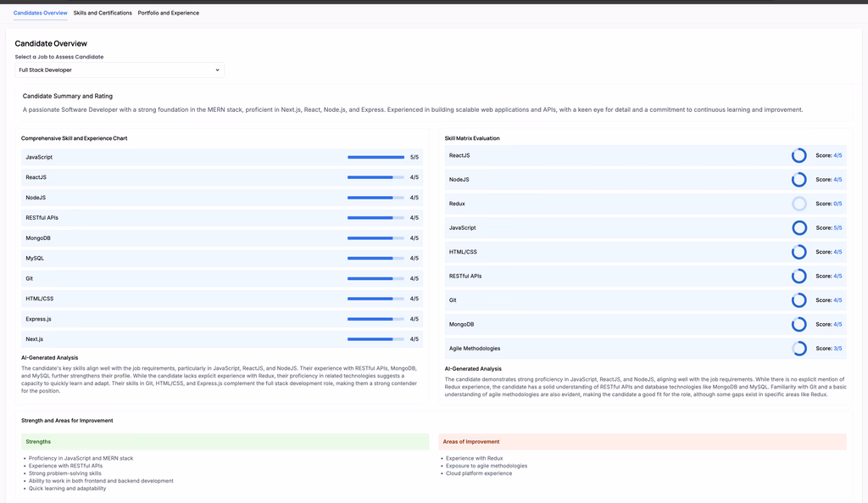Click JavaScript score 5/5 in Skill Matrix
The image size is (868, 503).
coord(837,227)
